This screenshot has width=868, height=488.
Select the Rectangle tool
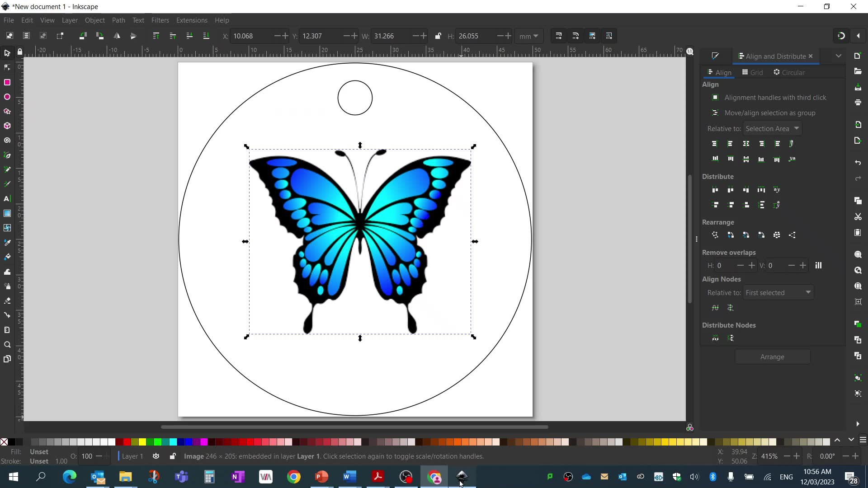click(x=7, y=82)
